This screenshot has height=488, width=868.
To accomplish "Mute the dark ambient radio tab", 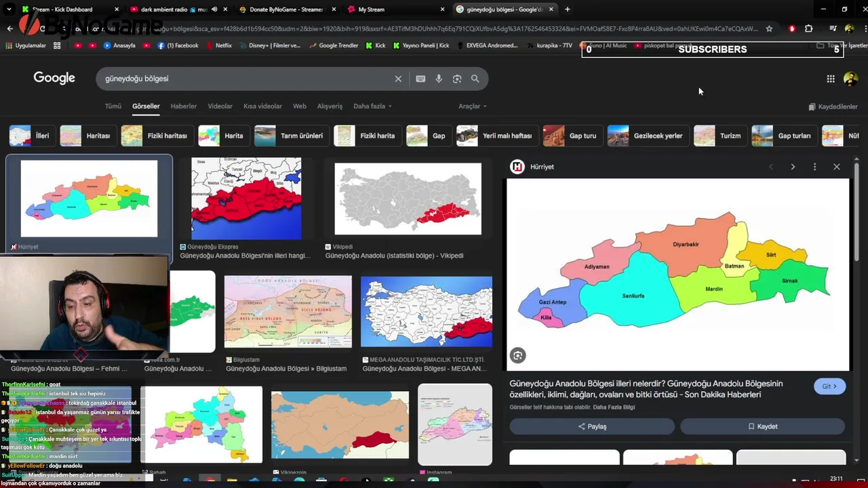I will tap(214, 9).
